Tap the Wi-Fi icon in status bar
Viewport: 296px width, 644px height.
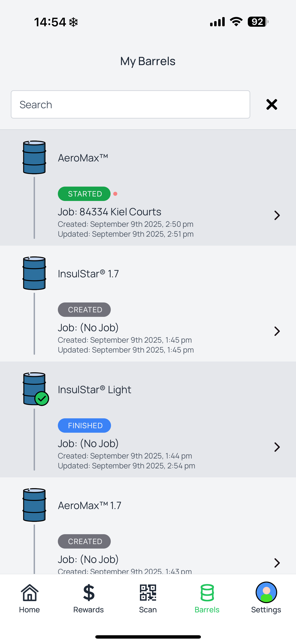[x=236, y=22]
